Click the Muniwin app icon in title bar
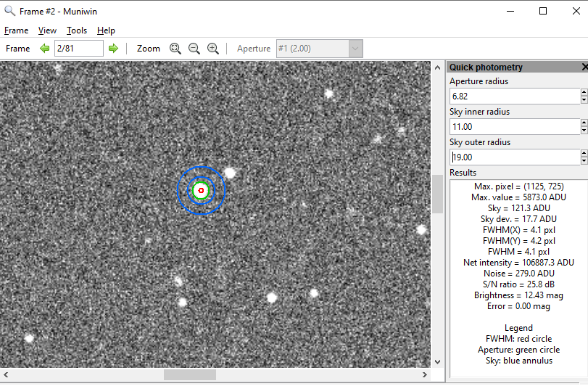Viewport: 588px width, 386px height. pyautogui.click(x=9, y=11)
